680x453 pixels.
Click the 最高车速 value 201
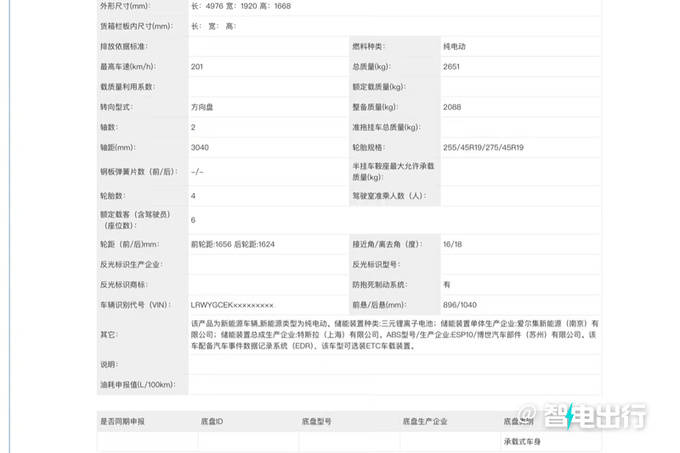(197, 66)
